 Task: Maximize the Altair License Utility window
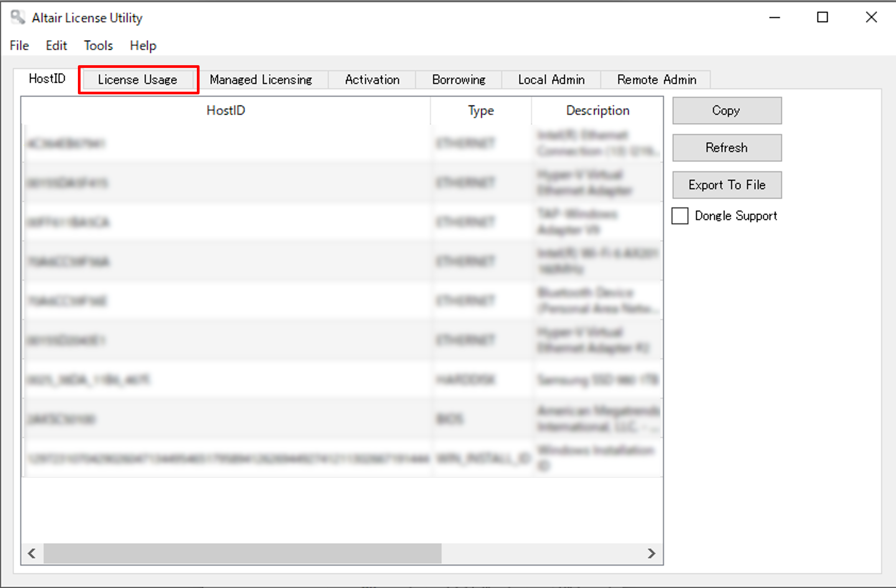[822, 18]
